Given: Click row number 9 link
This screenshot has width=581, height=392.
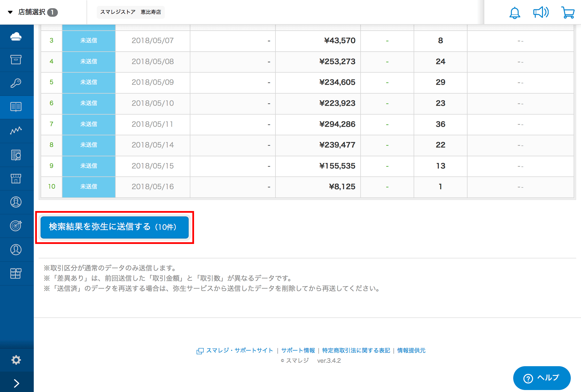Looking at the screenshot, I should [x=51, y=166].
